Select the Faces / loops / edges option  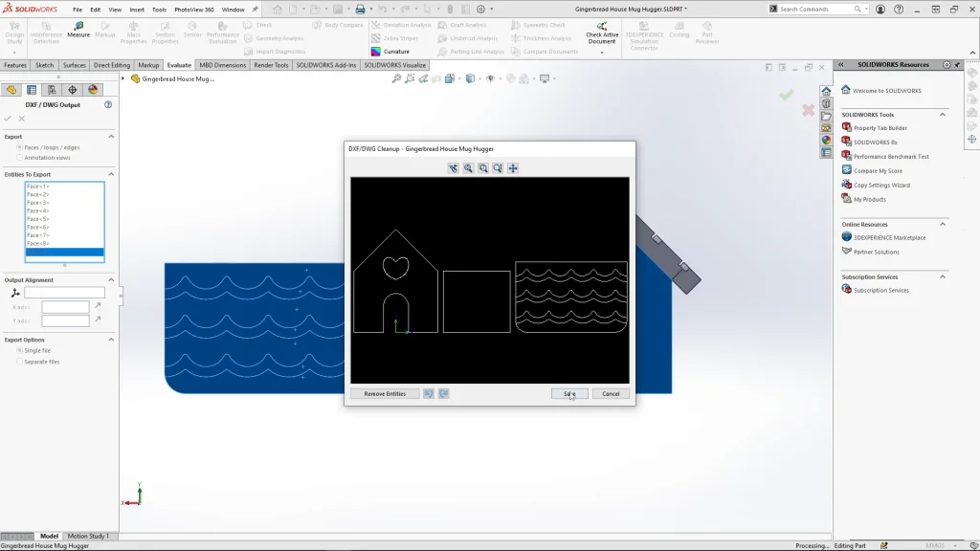tap(20, 147)
